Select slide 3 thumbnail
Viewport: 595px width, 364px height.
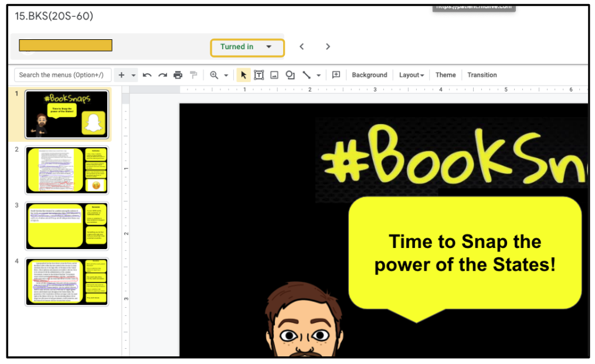tap(67, 226)
